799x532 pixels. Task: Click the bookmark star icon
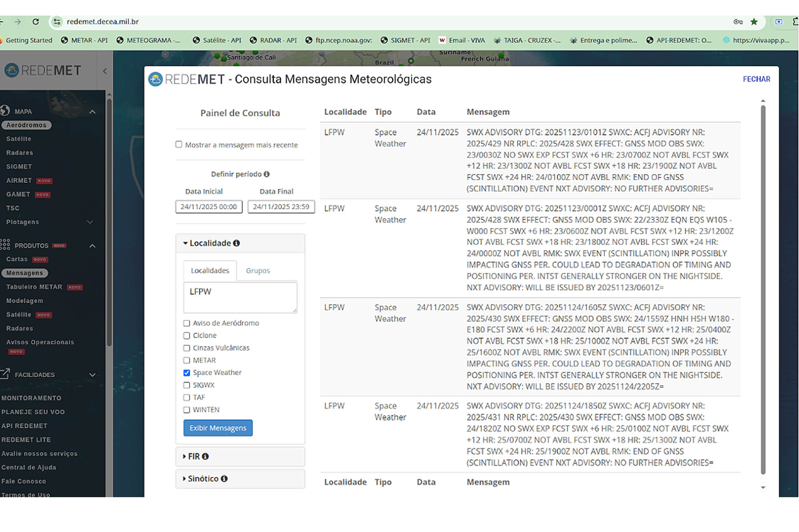point(754,22)
